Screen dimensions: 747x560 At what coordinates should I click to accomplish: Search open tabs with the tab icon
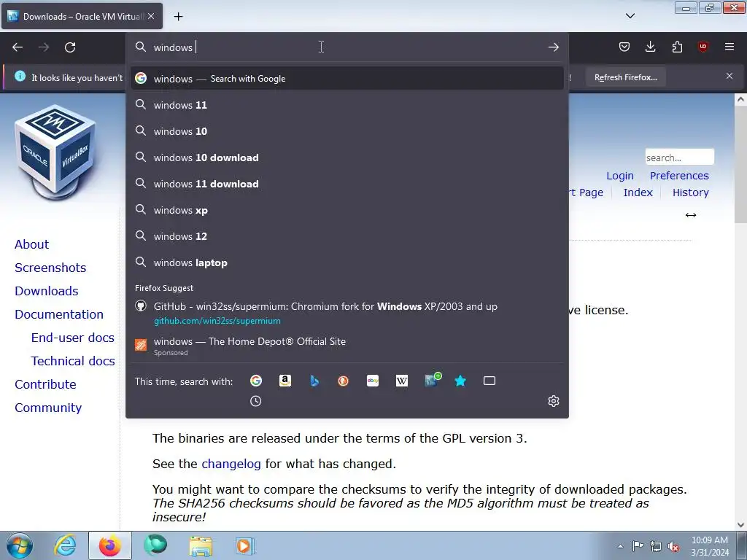(x=489, y=381)
